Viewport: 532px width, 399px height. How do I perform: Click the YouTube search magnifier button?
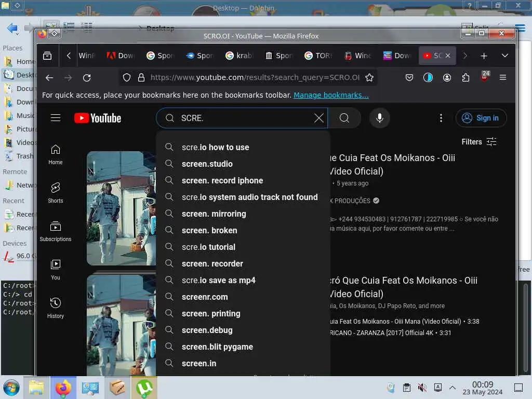click(x=344, y=118)
